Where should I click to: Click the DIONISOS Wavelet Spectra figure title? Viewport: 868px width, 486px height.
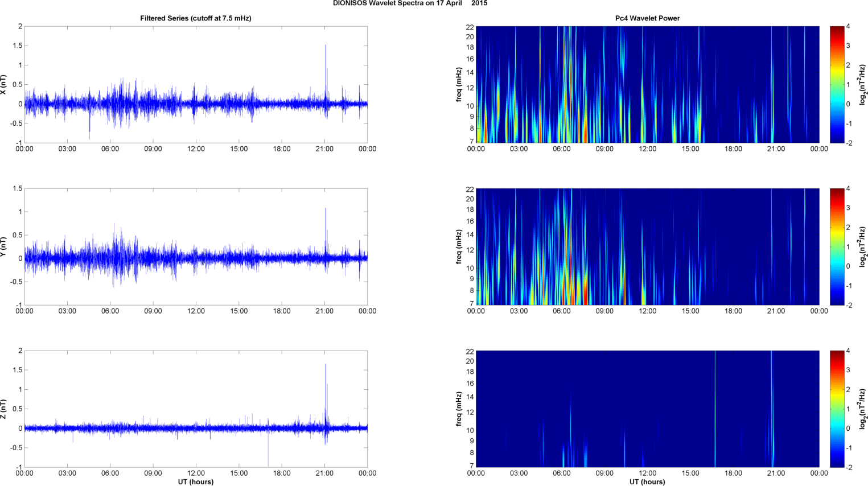pos(410,3)
